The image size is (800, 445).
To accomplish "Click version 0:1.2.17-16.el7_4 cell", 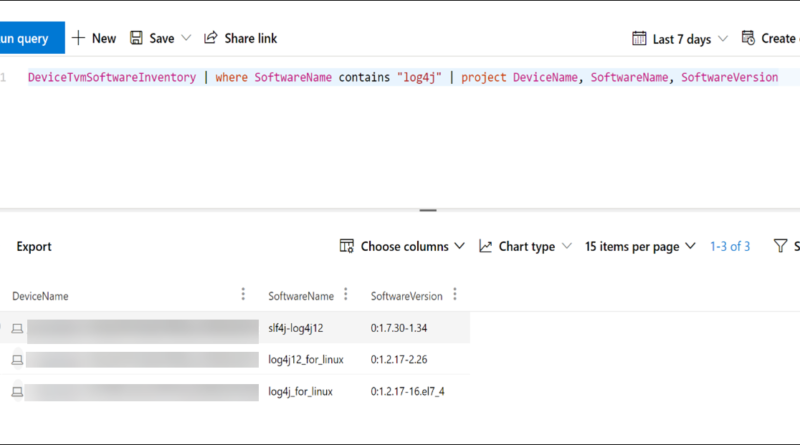I will click(408, 391).
